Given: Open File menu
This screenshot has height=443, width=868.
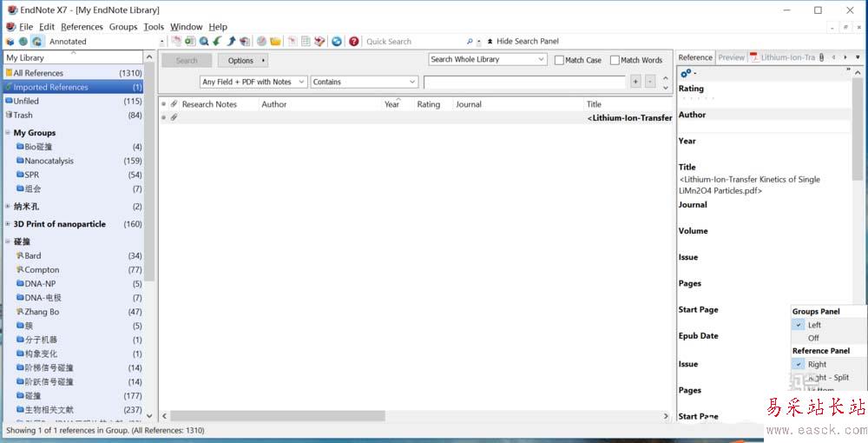Looking at the screenshot, I should [x=26, y=27].
